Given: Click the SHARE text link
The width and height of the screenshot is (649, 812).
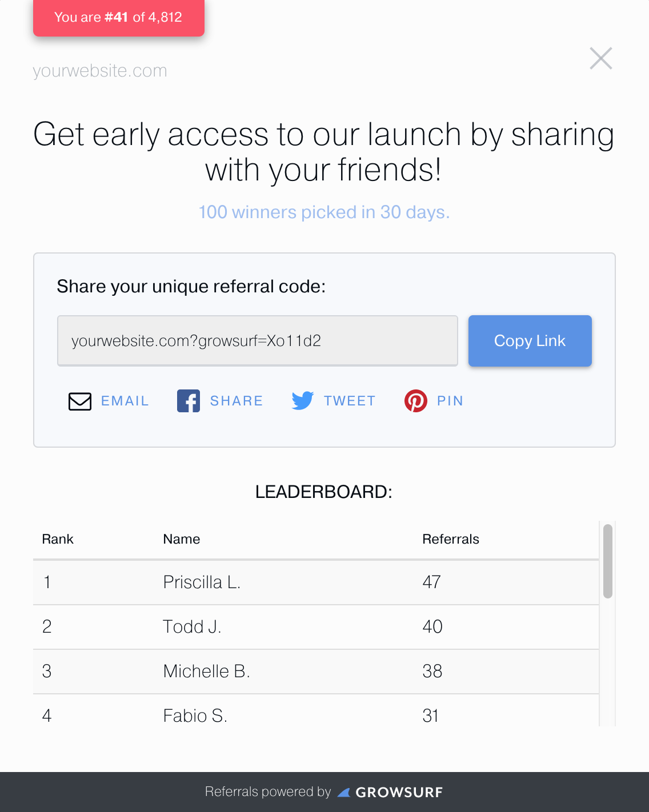Looking at the screenshot, I should (237, 401).
